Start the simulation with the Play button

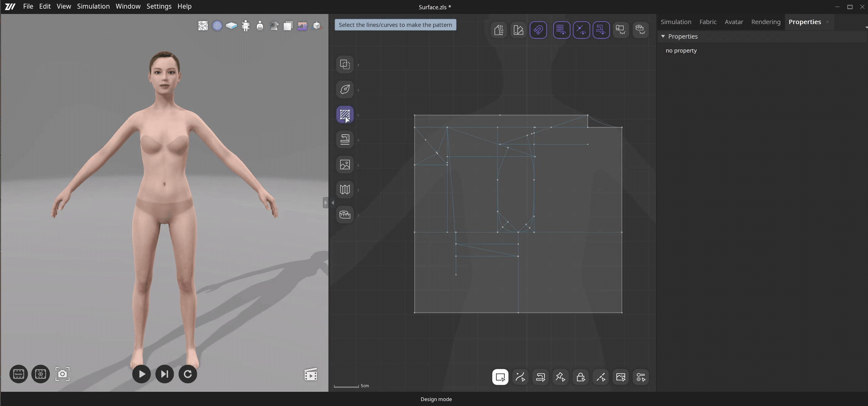point(141,374)
